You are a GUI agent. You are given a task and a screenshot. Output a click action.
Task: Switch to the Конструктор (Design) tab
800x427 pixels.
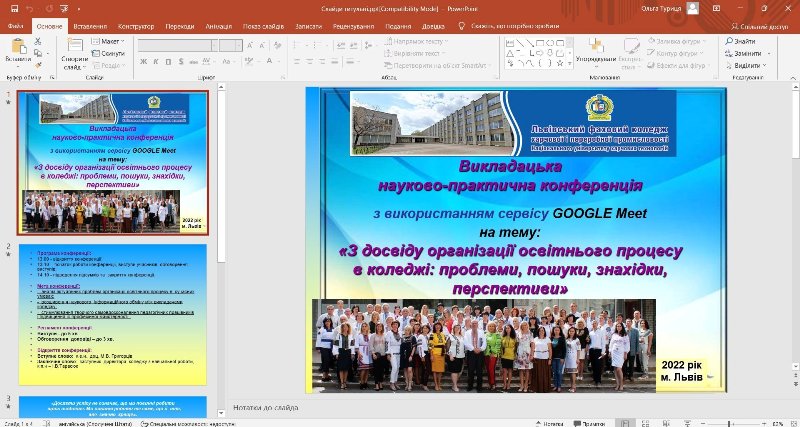pos(135,26)
